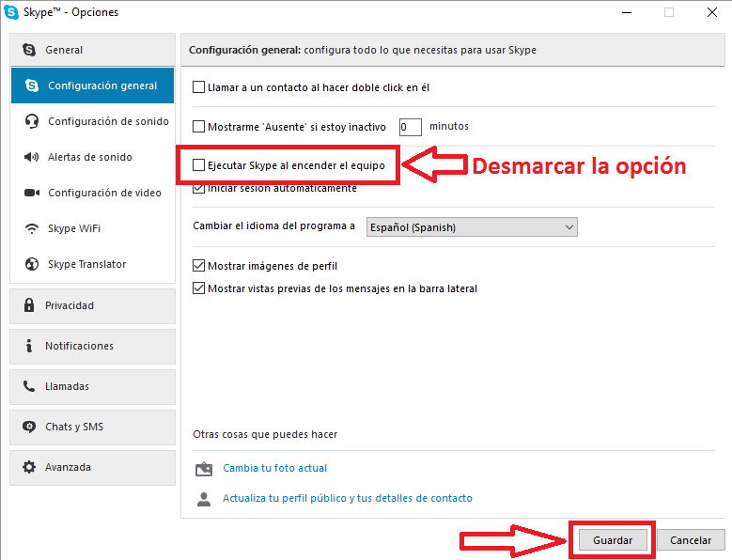This screenshot has width=732, height=560.
Task: Click the gear icon for Avanzada
Action: tap(29, 467)
